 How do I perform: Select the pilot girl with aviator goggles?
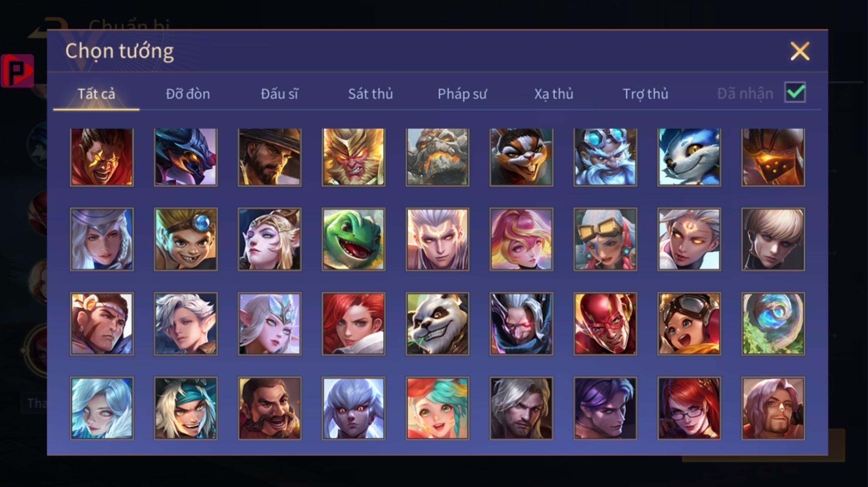(x=689, y=324)
